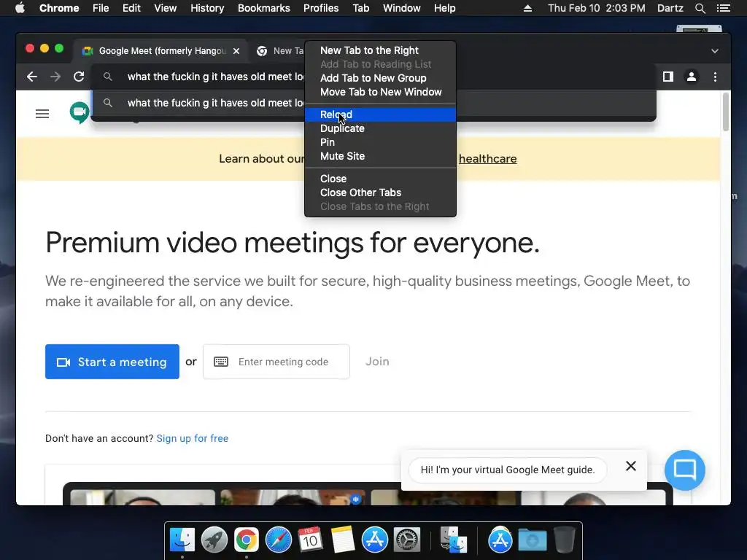Expand the tab search chevron
Screen dimensions: 747x560
click(715, 51)
